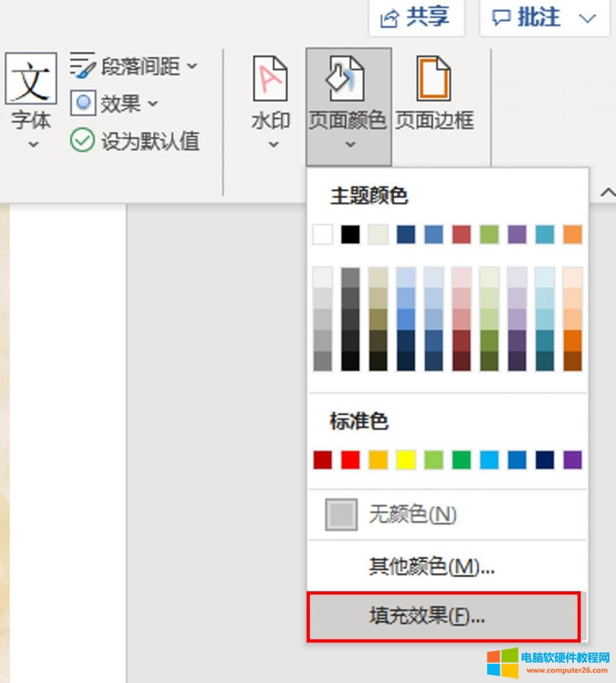Choose standard blue swatch

click(517, 460)
